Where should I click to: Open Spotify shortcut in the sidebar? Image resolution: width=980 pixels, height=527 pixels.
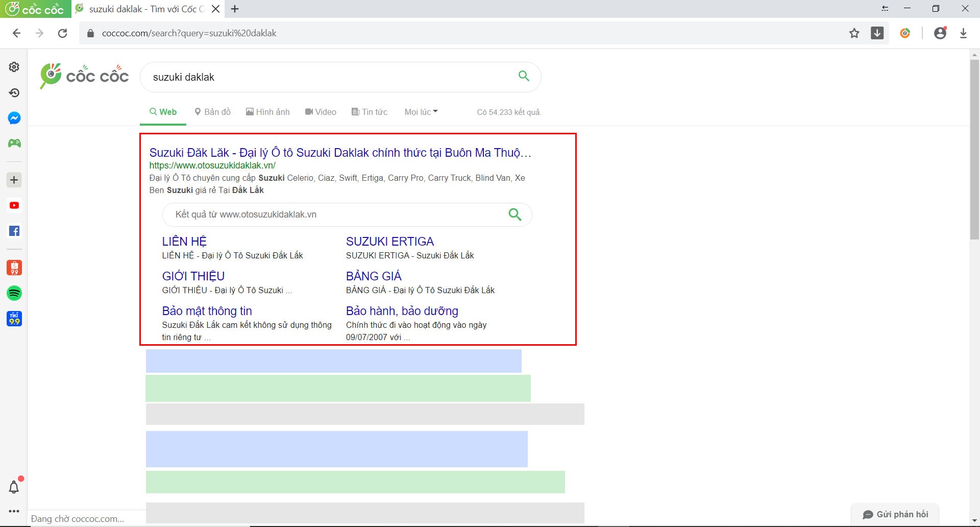tap(14, 293)
